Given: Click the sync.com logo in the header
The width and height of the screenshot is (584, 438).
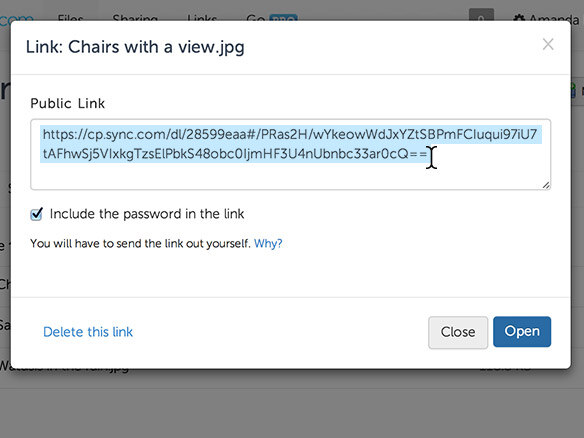Looking at the screenshot, I should click(16, 18).
